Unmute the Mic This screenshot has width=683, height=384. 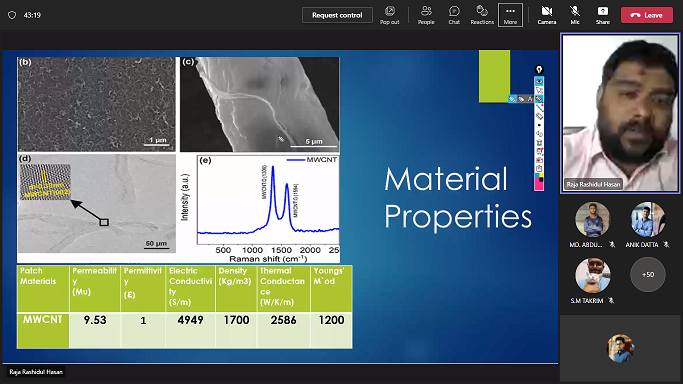pos(575,15)
